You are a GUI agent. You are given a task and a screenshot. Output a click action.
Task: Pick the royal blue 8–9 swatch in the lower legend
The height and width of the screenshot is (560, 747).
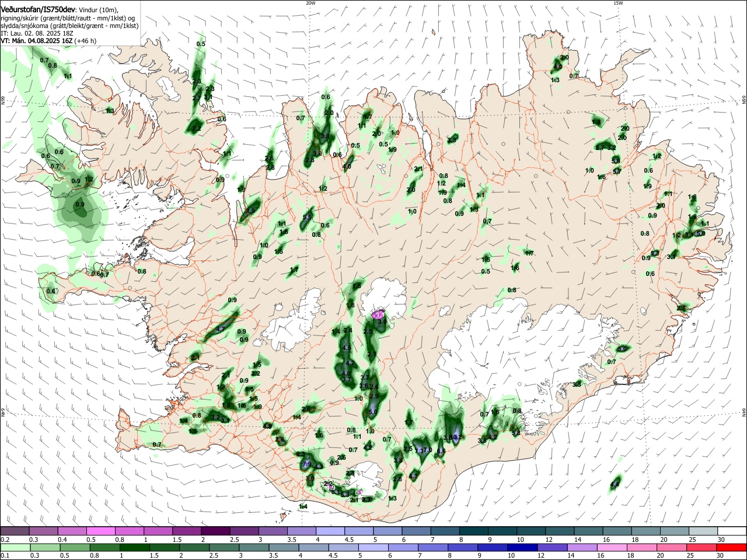[x=463, y=547]
